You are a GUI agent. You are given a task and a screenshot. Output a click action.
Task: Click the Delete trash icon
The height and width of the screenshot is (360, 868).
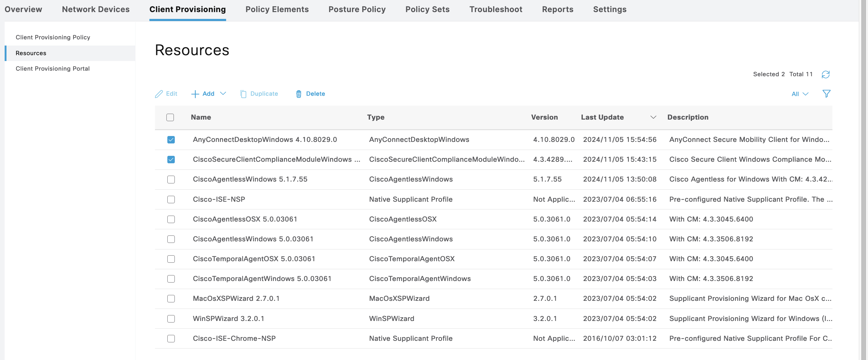click(x=299, y=94)
